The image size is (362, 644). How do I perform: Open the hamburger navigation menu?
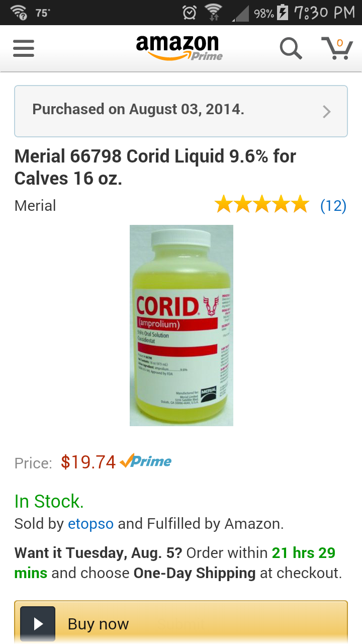[23, 49]
